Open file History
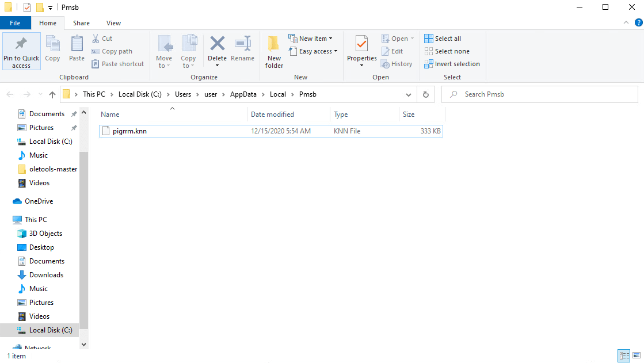This screenshot has height=363, width=644. click(397, 64)
